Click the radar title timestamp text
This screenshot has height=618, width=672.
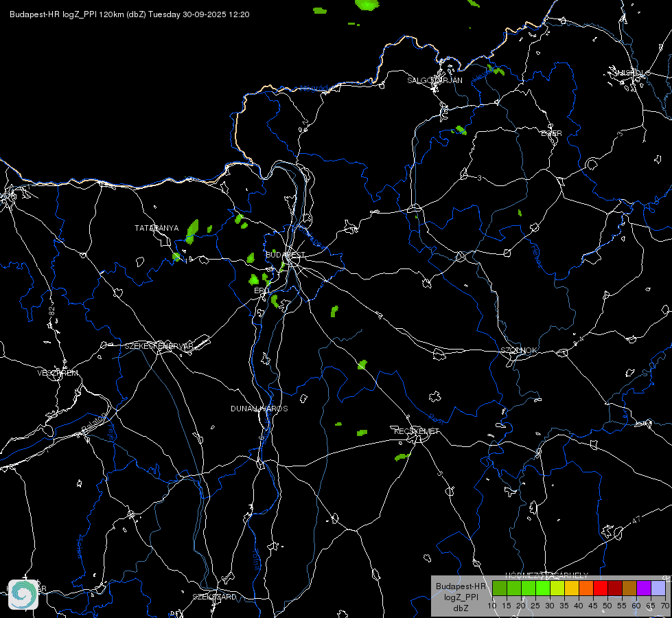click(x=130, y=14)
